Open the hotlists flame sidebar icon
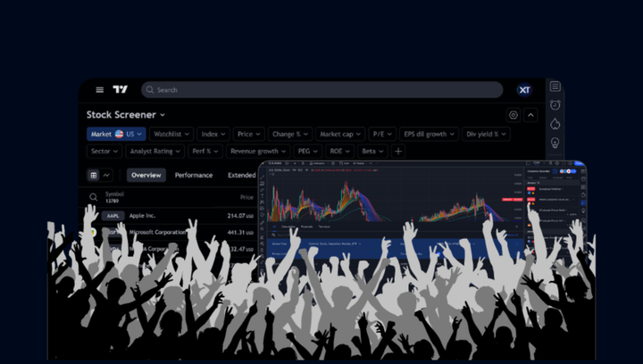643x364 pixels. point(555,124)
